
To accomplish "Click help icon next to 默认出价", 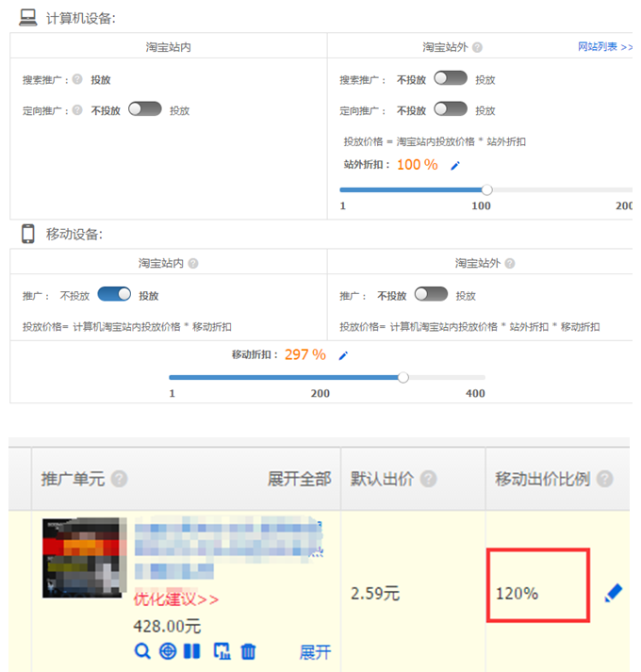I will [428, 479].
